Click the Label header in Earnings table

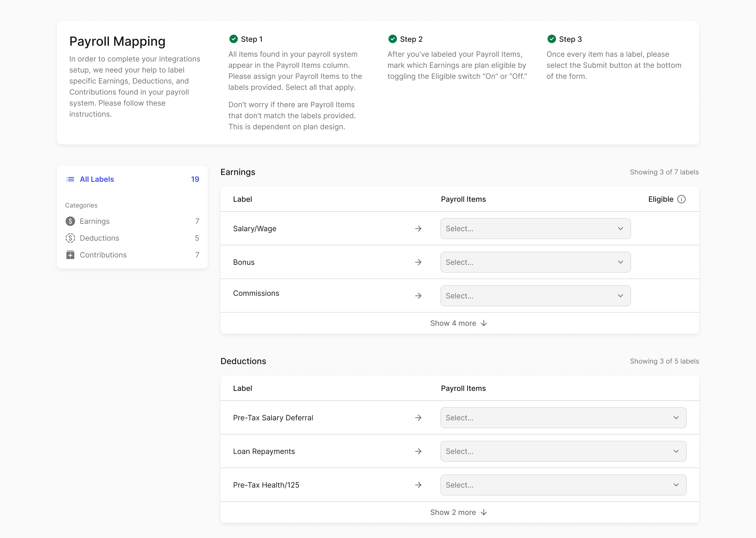click(x=242, y=199)
